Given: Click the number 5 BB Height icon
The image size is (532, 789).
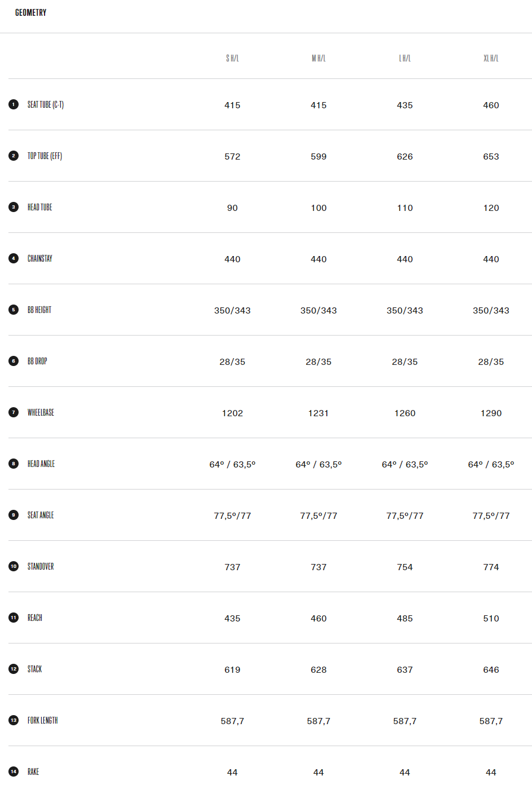Looking at the screenshot, I should tap(14, 310).
